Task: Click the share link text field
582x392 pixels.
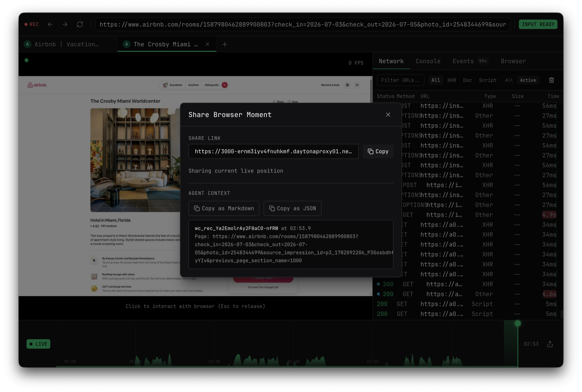Action: [273, 151]
